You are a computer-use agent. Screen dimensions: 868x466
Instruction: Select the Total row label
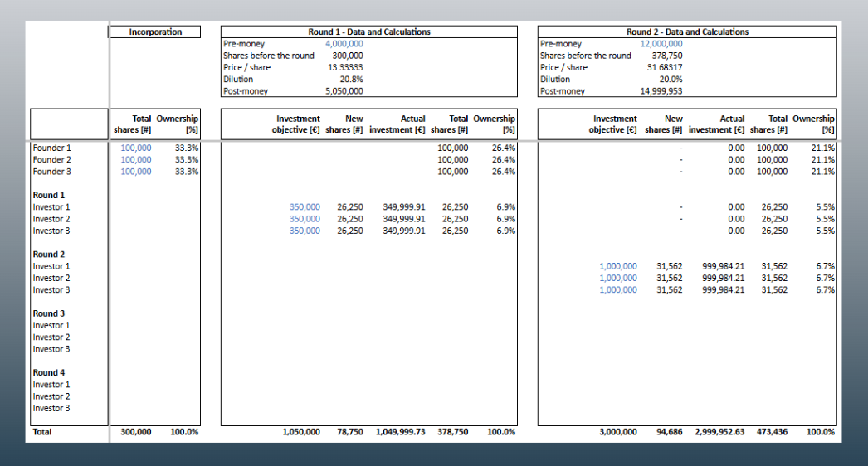pyautogui.click(x=41, y=432)
